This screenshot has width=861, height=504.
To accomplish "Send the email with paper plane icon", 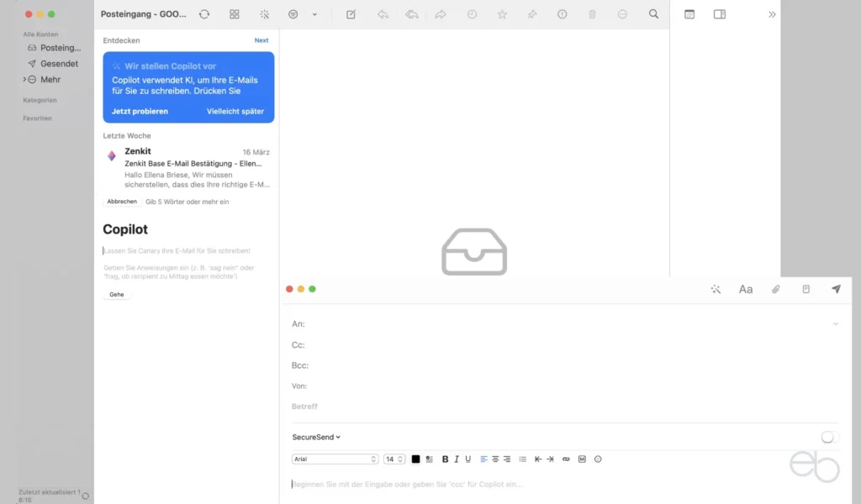I will (x=836, y=289).
